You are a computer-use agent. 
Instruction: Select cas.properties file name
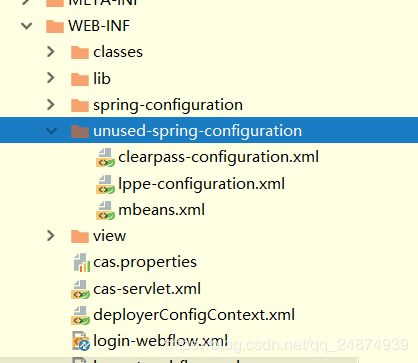145,263
